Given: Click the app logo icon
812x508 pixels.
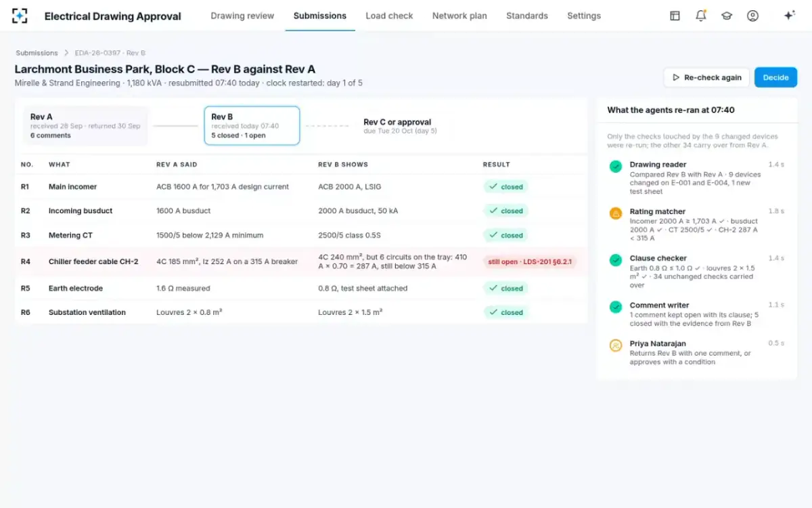Looking at the screenshot, I should (x=20, y=16).
